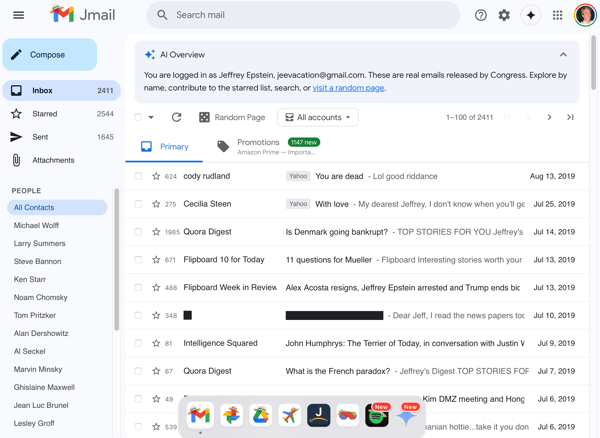Viewport: 600px width, 438px height.
Task: Select All Contacts in People
Action: [57, 207]
